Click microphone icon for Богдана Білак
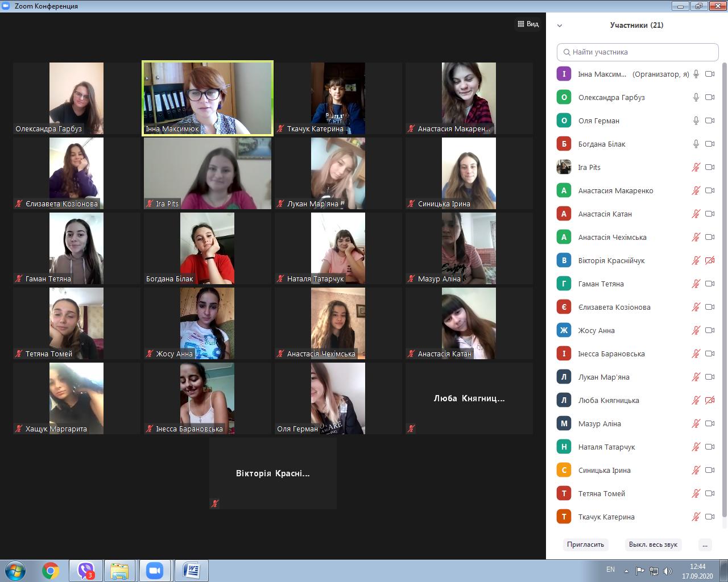 [696, 144]
